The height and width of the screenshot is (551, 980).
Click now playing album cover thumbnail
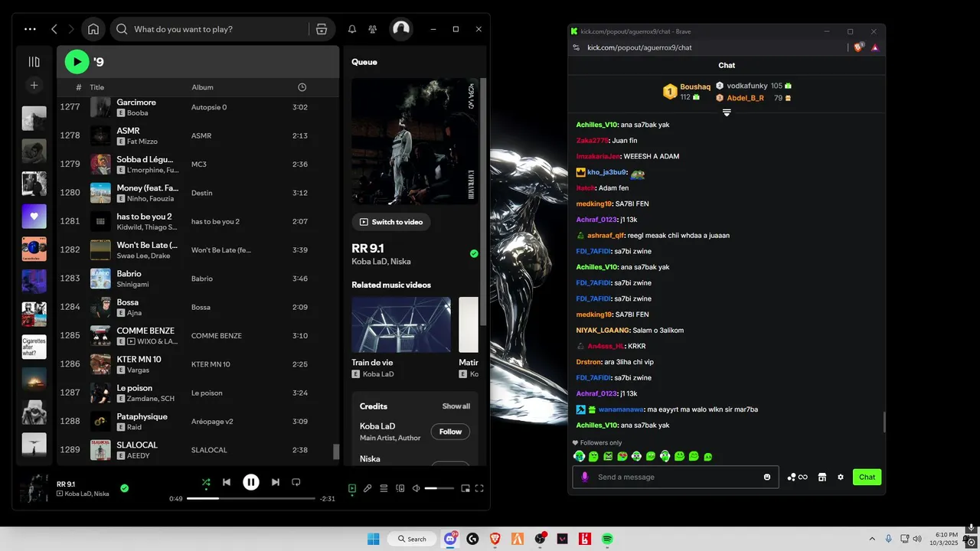click(x=34, y=488)
